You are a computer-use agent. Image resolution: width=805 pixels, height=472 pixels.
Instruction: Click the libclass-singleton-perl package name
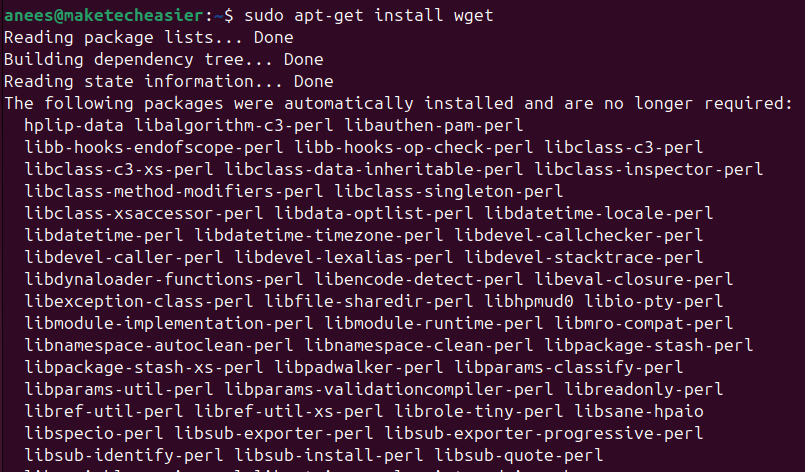click(x=449, y=192)
